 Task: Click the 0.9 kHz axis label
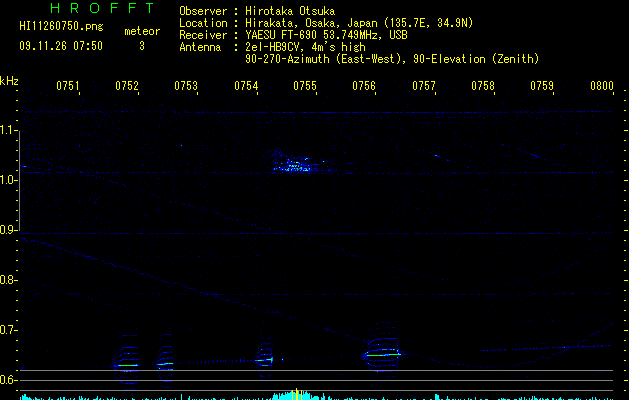8,229
